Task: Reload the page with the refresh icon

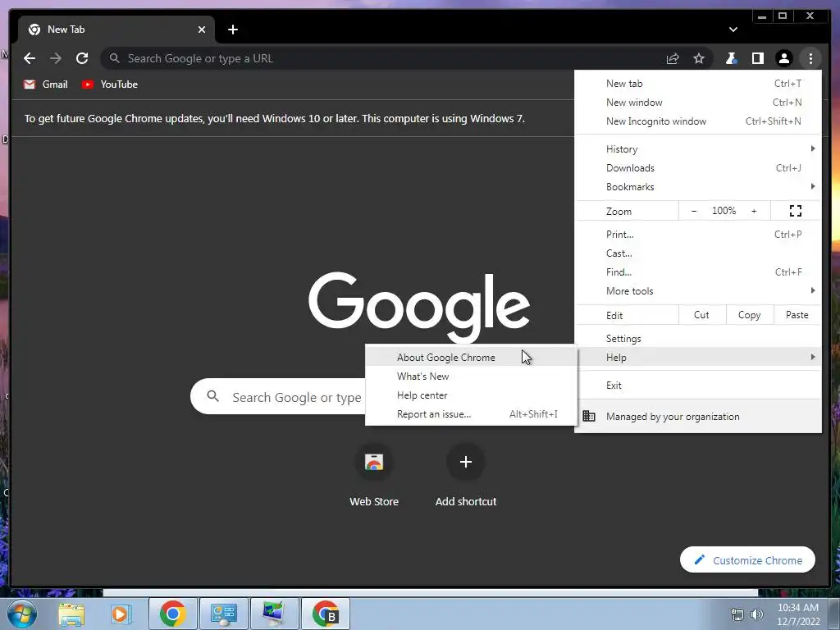Action: point(82,58)
